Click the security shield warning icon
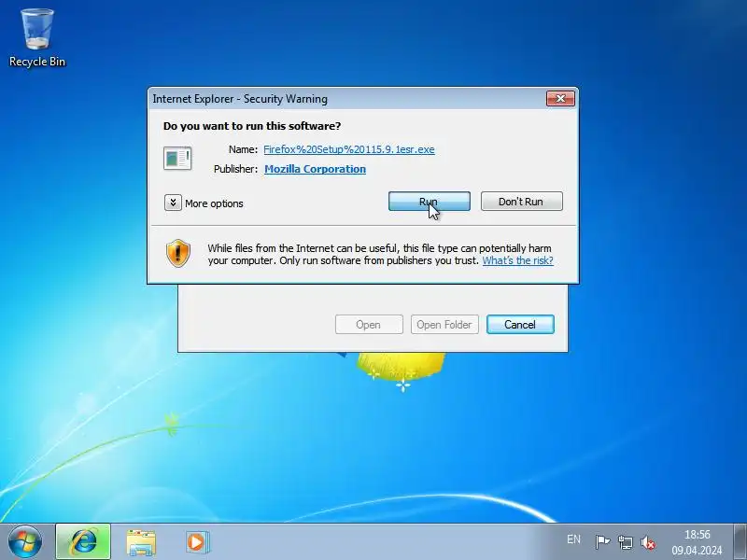The image size is (747, 560). (178, 253)
